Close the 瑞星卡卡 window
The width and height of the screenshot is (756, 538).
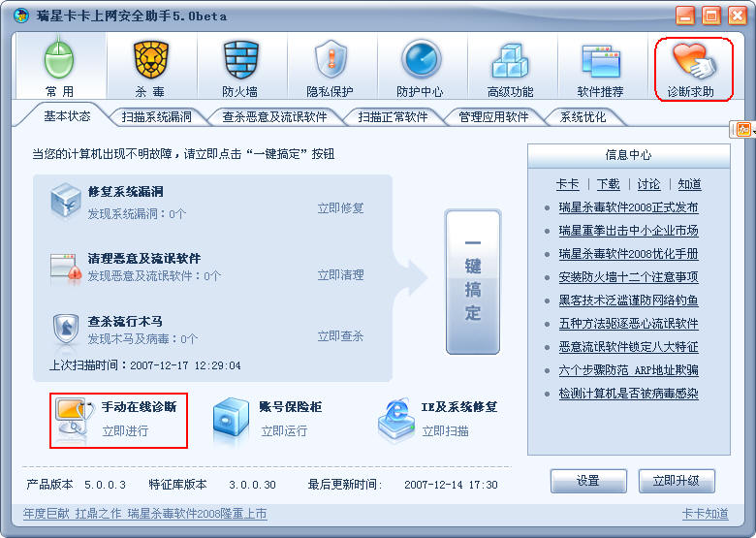tap(738, 16)
